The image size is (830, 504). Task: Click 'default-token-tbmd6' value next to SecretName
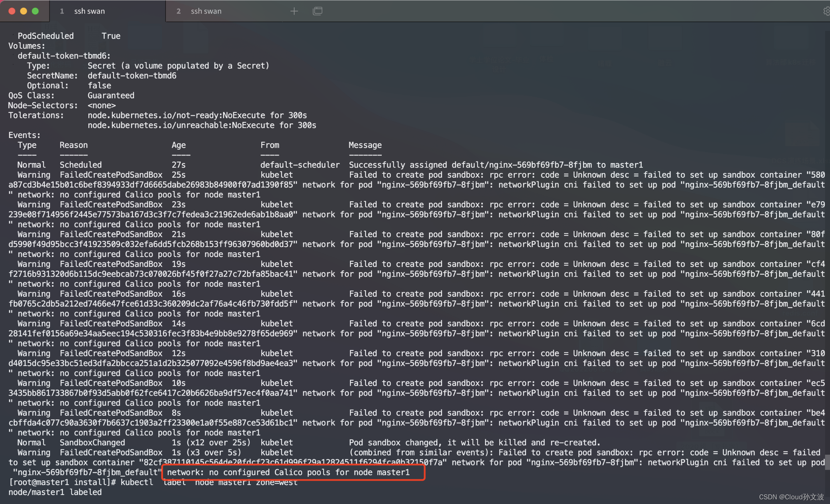(132, 76)
